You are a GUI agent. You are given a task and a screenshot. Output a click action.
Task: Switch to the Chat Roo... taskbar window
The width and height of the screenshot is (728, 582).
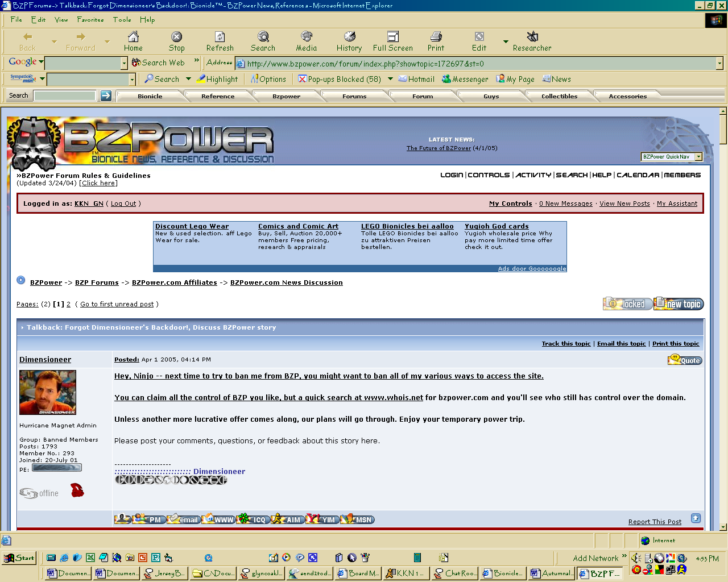click(x=455, y=573)
